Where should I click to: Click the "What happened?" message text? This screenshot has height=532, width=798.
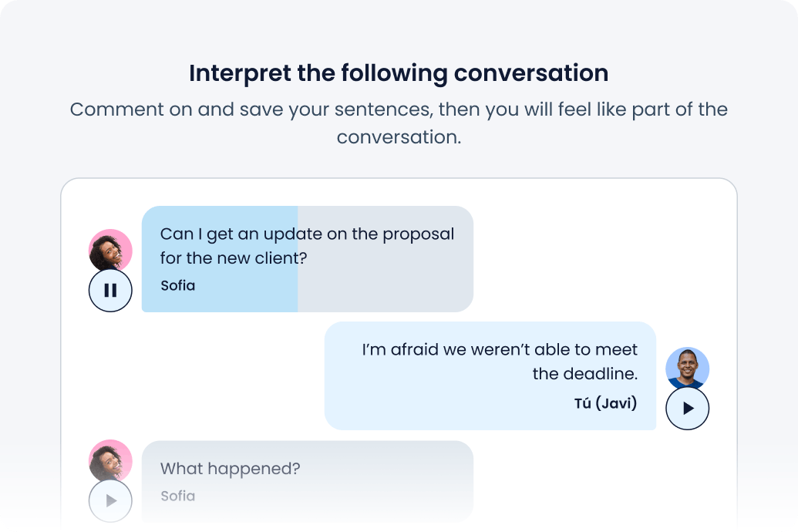(230, 469)
